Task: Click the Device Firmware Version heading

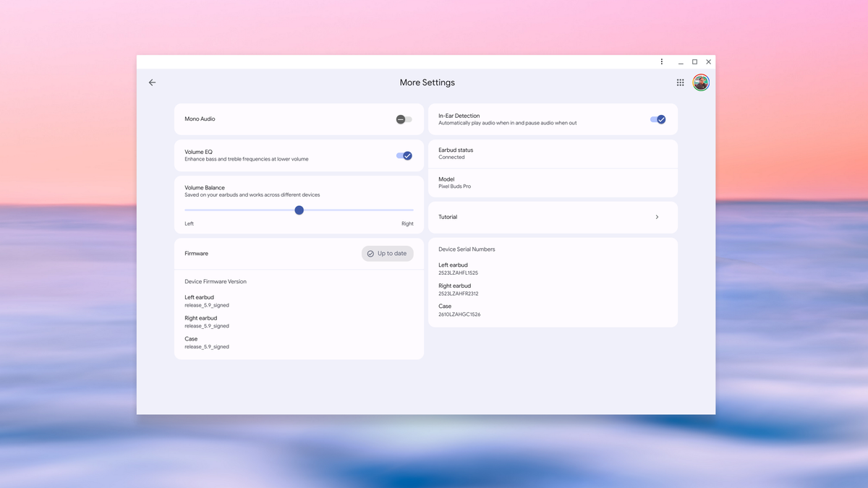Action: coord(216,282)
